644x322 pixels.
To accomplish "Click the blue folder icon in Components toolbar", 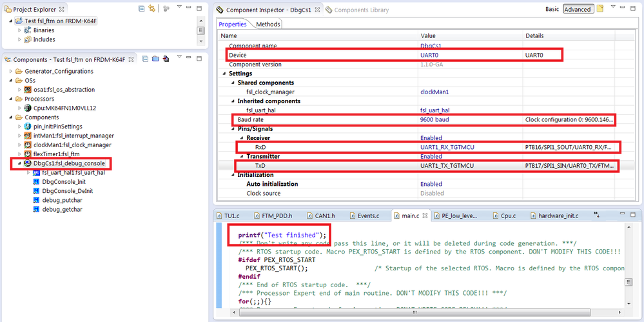I will [x=155, y=59].
